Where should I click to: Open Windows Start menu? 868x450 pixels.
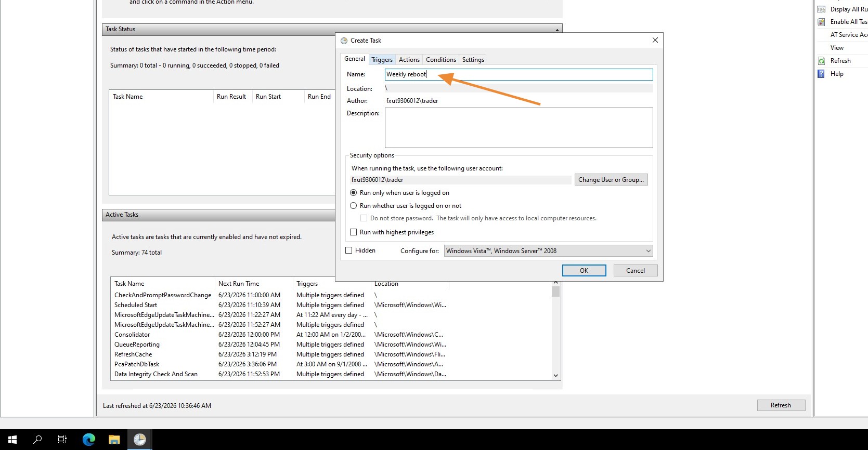[x=12, y=440]
